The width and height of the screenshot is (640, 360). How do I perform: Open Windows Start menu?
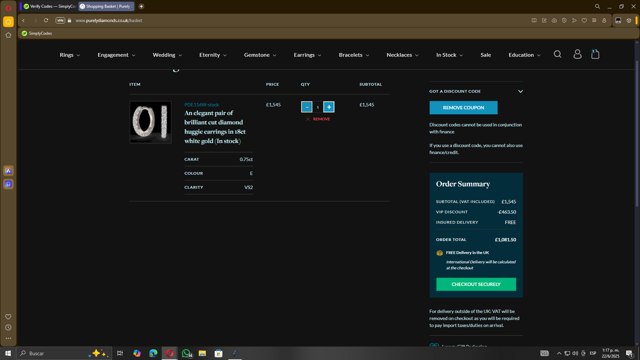pos(8,353)
